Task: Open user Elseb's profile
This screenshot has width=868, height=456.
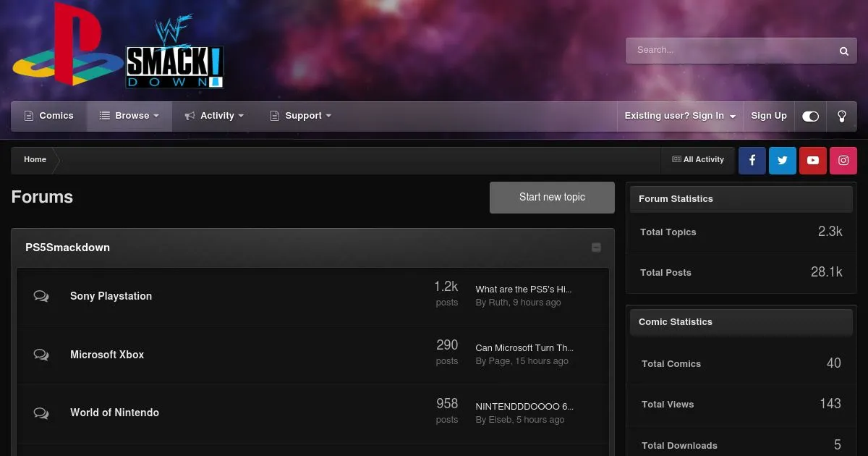Action: pos(500,420)
